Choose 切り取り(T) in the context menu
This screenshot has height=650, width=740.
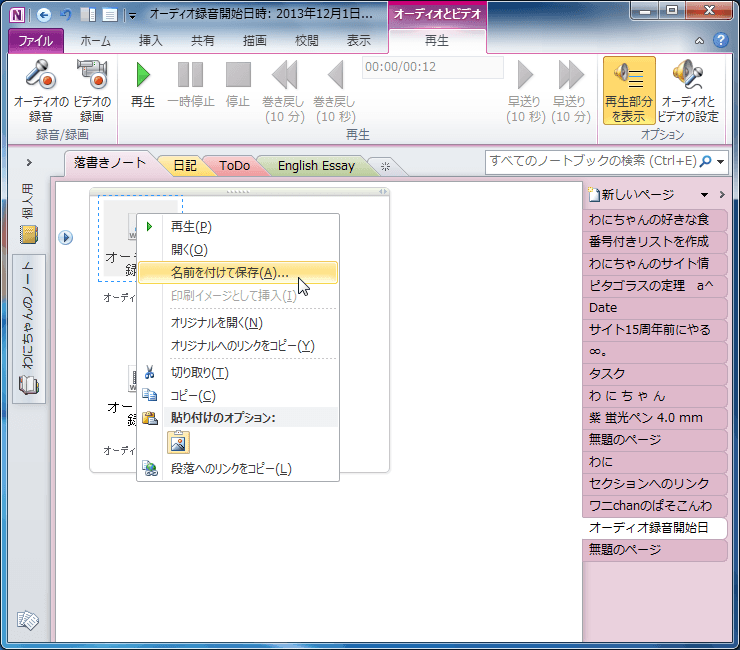(x=238, y=373)
